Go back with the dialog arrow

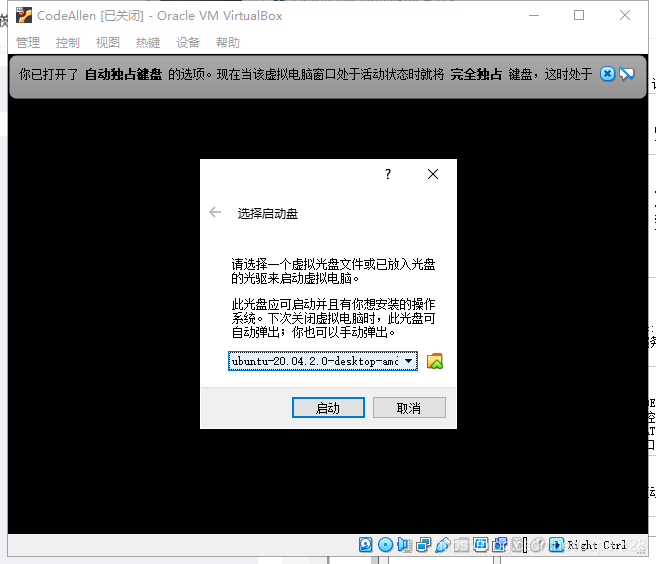[215, 212]
